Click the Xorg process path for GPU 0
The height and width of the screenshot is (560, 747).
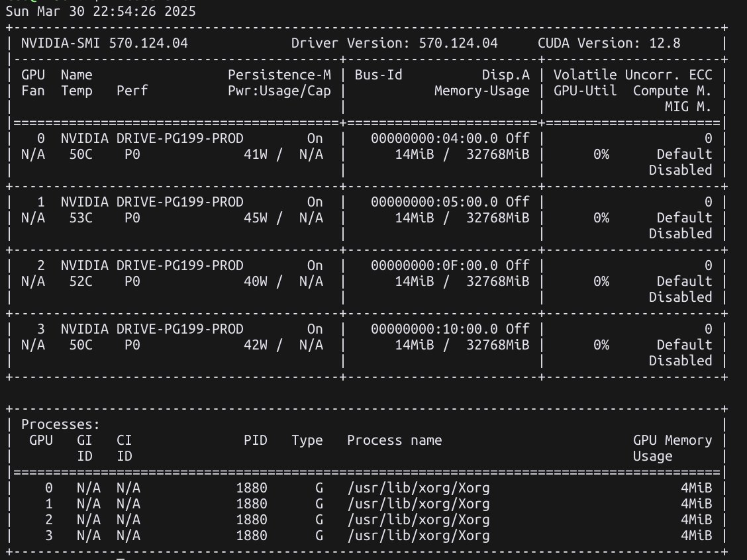point(419,488)
